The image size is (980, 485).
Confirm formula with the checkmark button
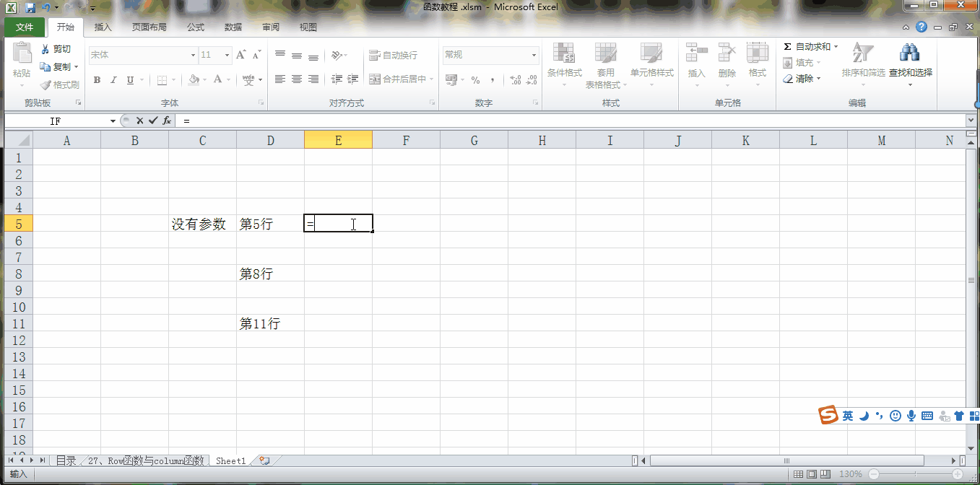(x=152, y=121)
